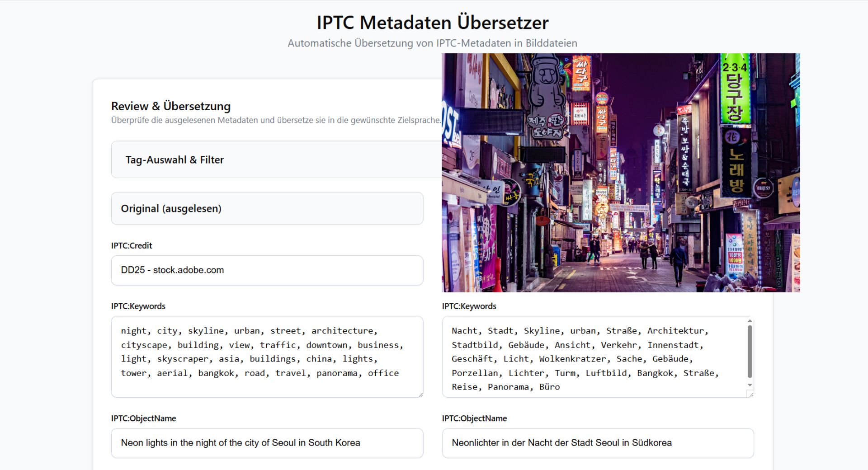Click the IPTC:ObjectName label above English title
Screen dimensions: 868x470
click(143, 418)
